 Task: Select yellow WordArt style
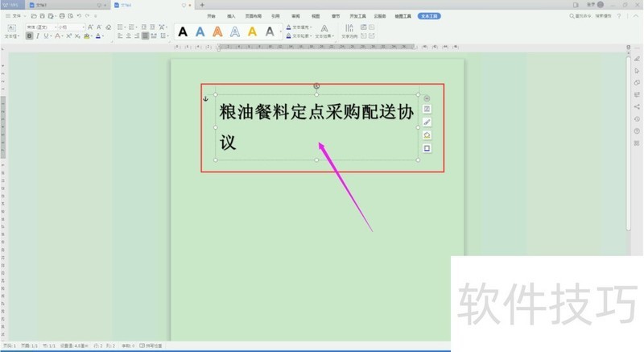(252, 31)
